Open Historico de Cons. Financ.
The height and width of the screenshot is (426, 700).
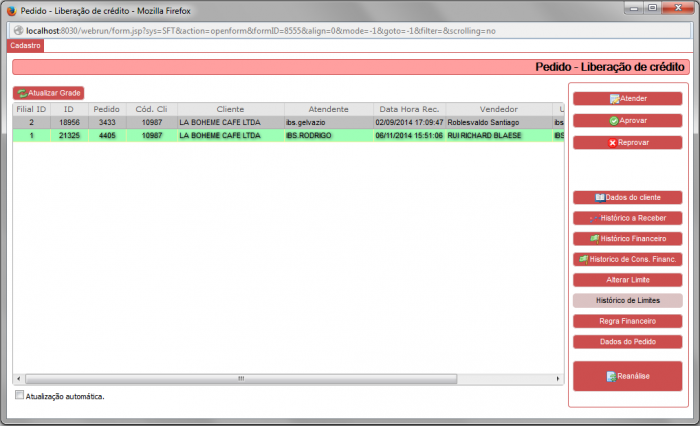[x=627, y=259]
